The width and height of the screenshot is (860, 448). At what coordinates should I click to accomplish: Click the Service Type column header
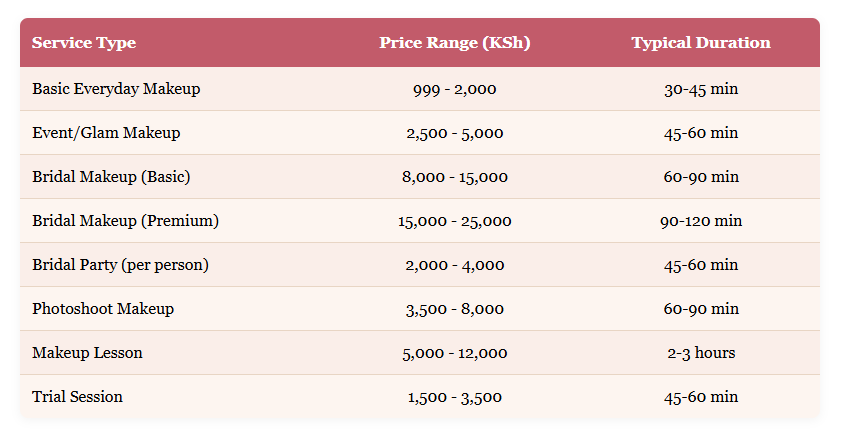(x=84, y=43)
